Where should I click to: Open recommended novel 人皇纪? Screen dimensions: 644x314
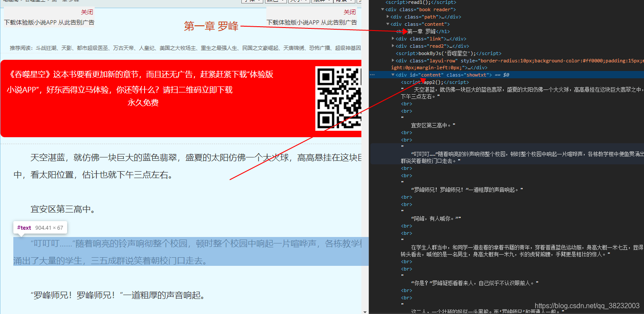pyautogui.click(x=147, y=48)
